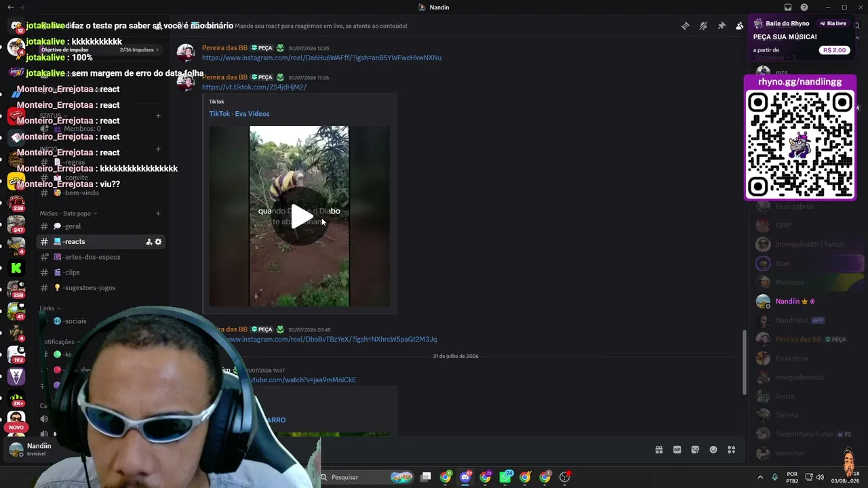Viewport: 868px width, 488px height.
Task: Open the Nandiin user panel avatar
Action: pyautogui.click(x=16, y=449)
